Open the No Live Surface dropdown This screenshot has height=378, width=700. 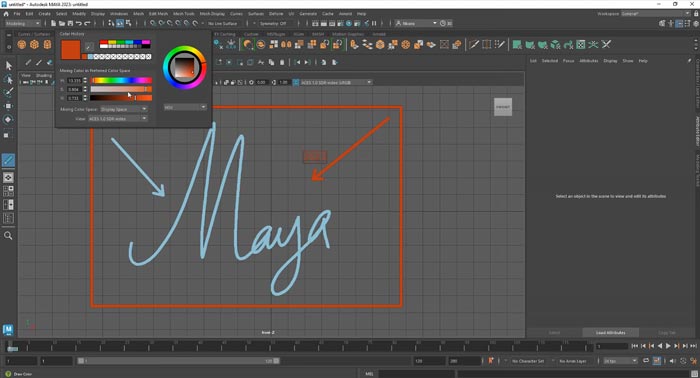tap(222, 23)
